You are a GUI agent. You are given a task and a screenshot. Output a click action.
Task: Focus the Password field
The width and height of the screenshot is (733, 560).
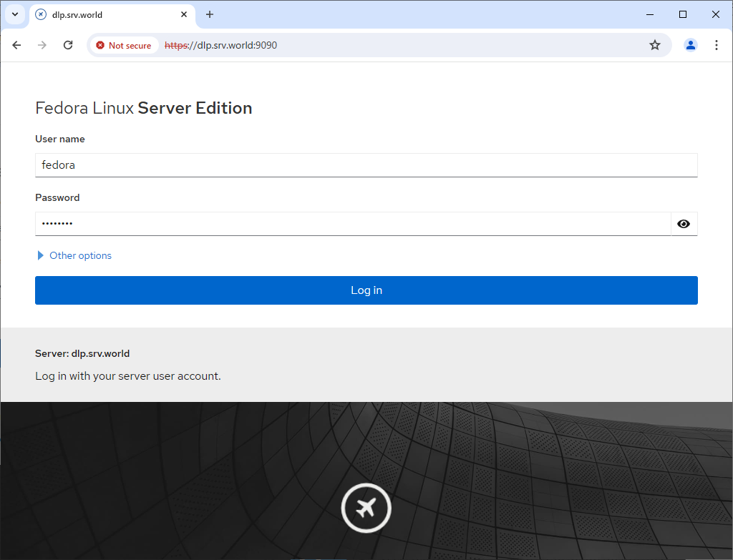pos(353,224)
